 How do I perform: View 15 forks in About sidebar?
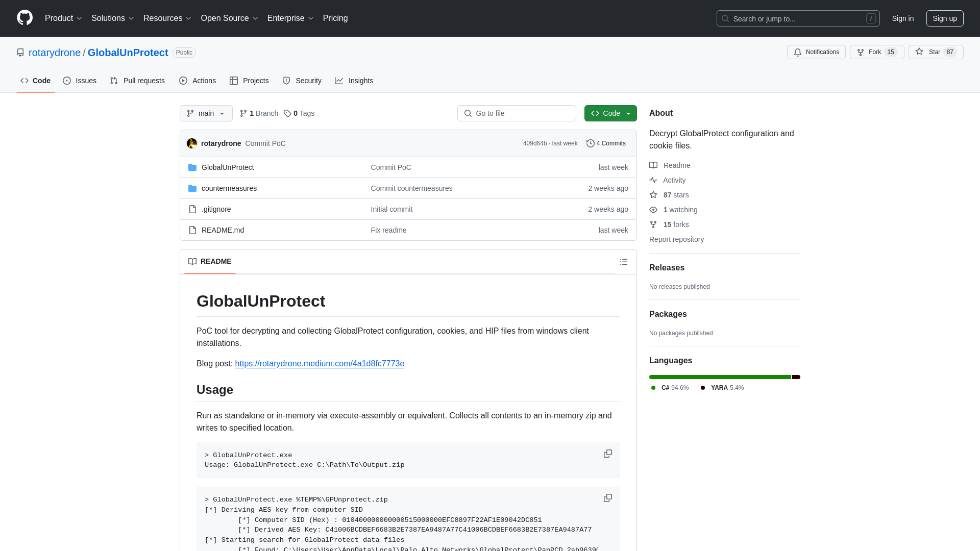[x=669, y=224]
